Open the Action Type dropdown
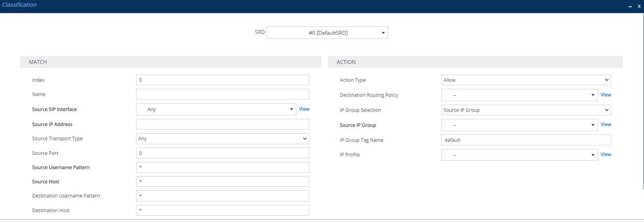The height and width of the screenshot is (222, 644). coord(526,80)
